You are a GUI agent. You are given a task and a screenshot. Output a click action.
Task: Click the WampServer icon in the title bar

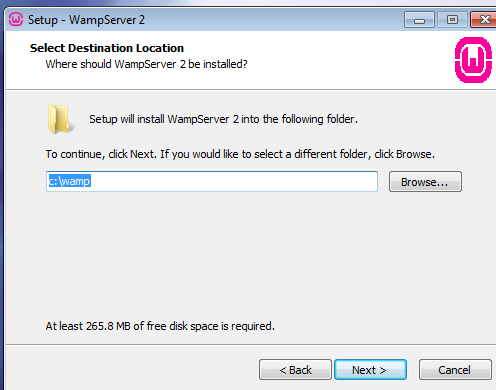coord(16,19)
